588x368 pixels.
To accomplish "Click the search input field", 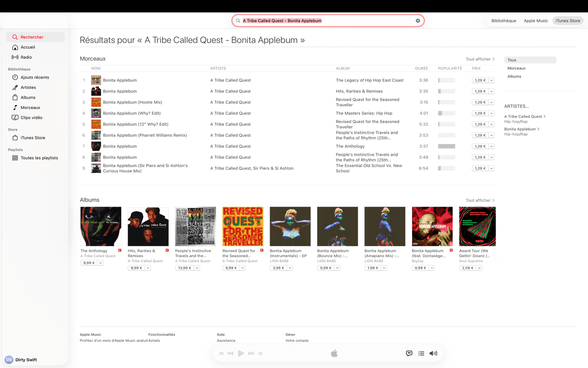I will point(328,21).
